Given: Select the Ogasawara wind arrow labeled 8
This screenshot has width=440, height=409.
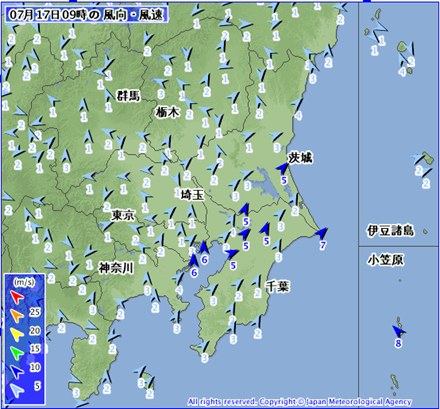Looking at the screenshot, I should [399, 331].
